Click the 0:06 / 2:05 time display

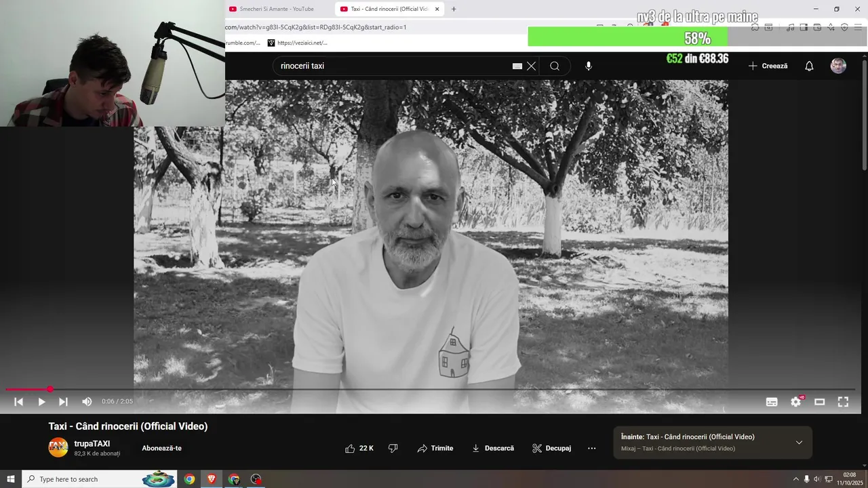117,402
